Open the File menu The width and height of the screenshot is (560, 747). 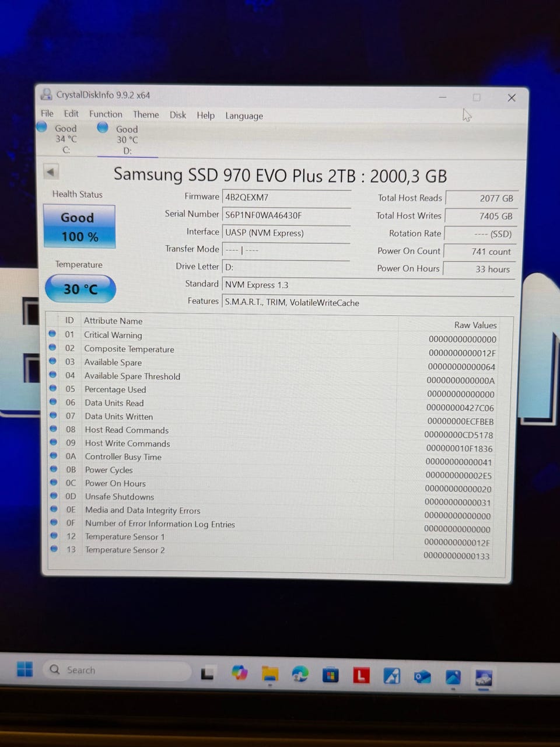coord(47,113)
